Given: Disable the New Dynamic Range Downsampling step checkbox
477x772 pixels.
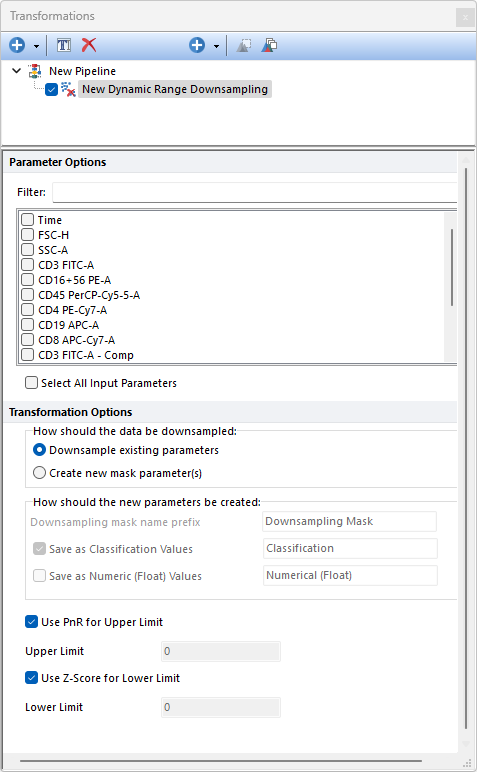Looking at the screenshot, I should pyautogui.click(x=51, y=90).
